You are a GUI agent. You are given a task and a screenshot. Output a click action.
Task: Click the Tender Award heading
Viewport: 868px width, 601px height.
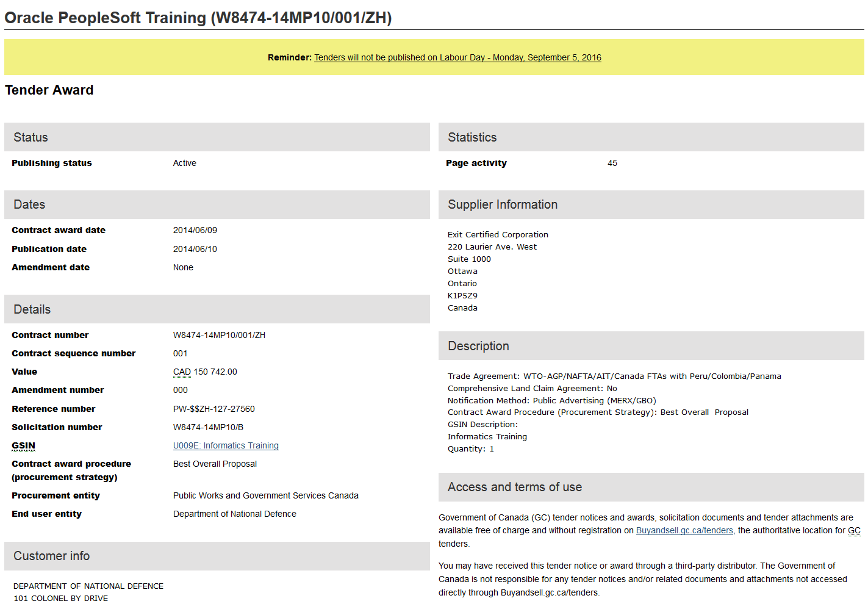[x=49, y=90]
